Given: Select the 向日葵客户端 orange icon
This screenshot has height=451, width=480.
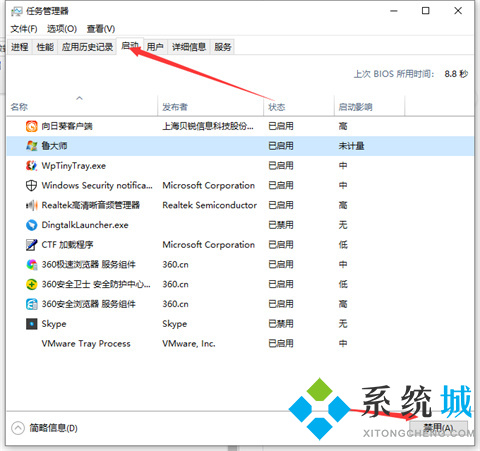Looking at the screenshot, I should (32, 126).
